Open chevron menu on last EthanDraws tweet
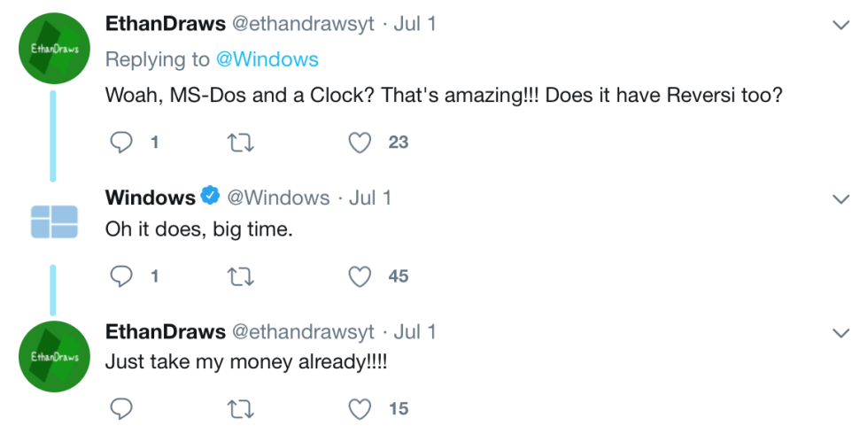 (841, 333)
